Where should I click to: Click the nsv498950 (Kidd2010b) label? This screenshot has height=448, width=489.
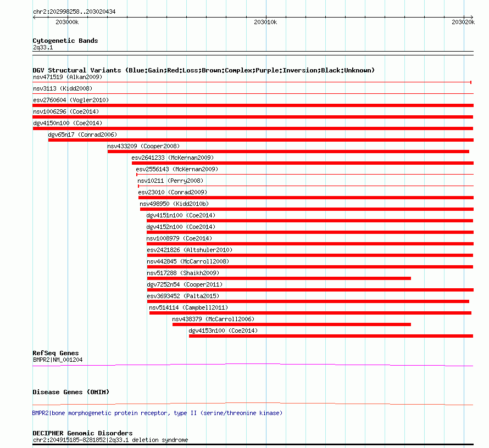tap(174, 204)
